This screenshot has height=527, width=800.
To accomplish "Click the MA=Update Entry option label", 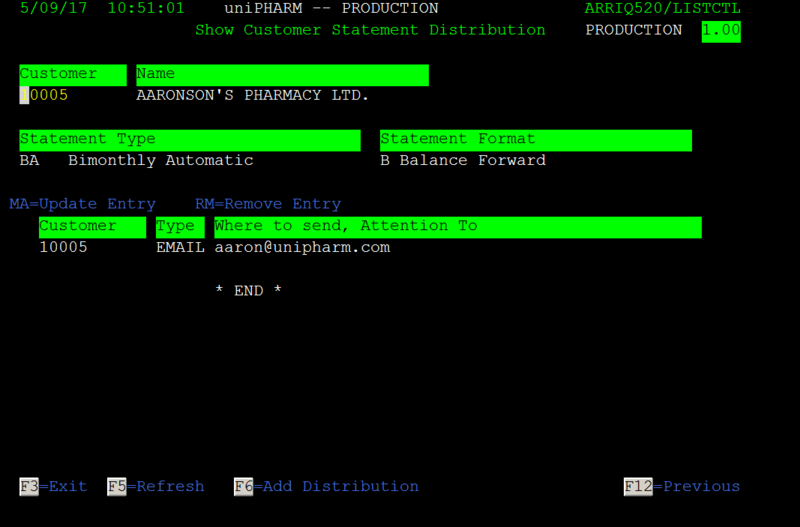I will pyautogui.click(x=83, y=204).
